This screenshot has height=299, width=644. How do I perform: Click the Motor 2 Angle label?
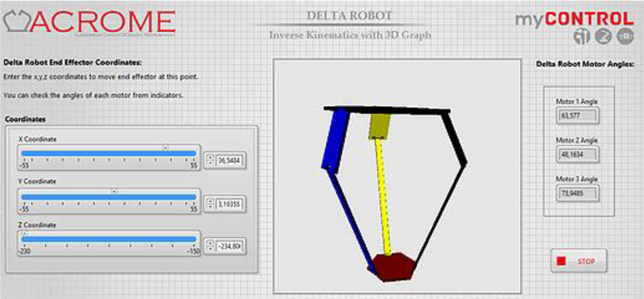click(576, 141)
